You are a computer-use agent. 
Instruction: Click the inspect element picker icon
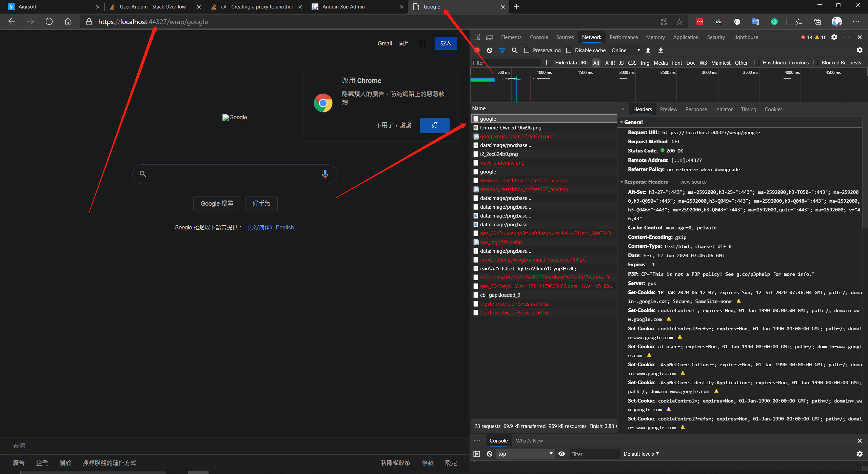tap(477, 37)
